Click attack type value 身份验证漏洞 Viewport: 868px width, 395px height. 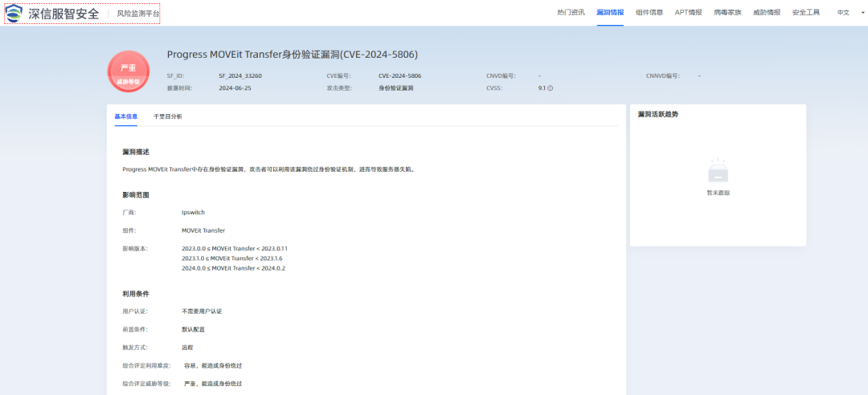coord(395,88)
